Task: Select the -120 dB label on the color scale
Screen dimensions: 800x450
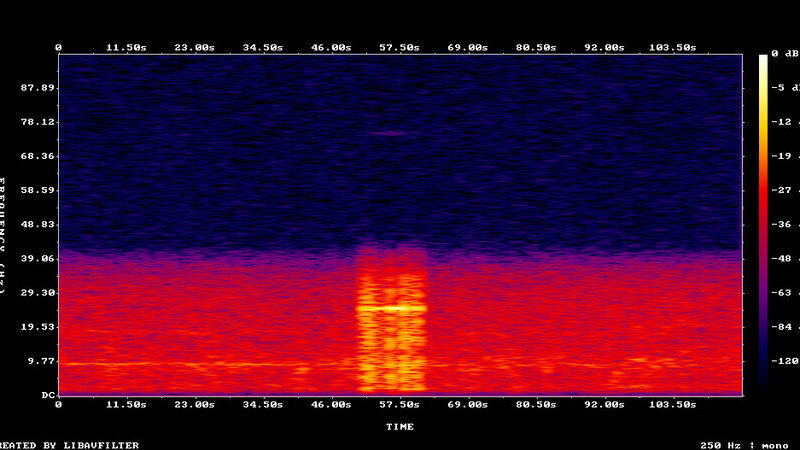Action: (x=785, y=360)
